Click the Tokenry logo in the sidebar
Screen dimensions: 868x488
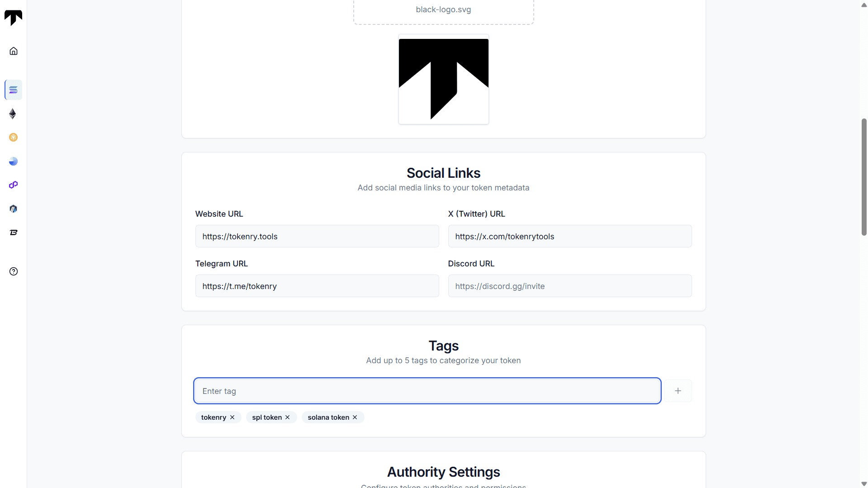(x=13, y=18)
